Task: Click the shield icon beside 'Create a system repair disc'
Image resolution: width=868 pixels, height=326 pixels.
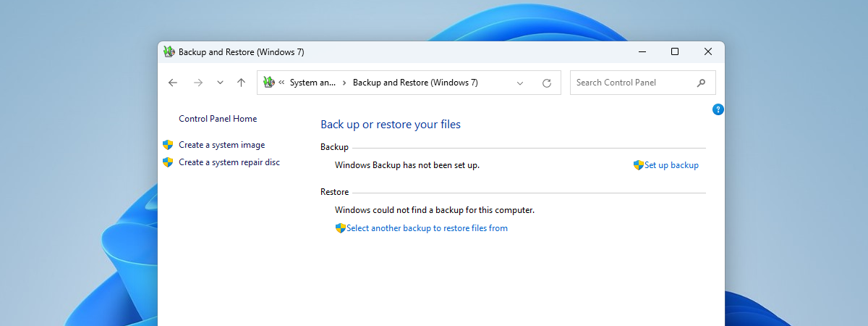Action: pos(168,162)
